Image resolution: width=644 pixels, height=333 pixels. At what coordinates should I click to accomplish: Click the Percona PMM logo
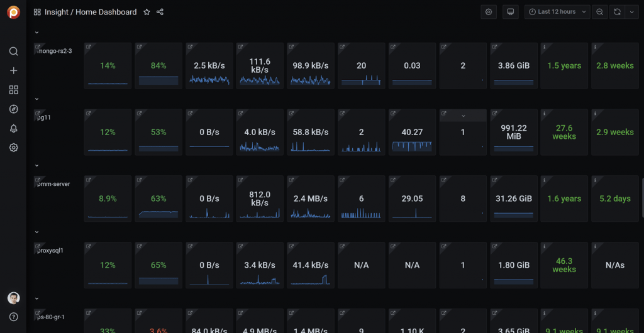coord(13,13)
